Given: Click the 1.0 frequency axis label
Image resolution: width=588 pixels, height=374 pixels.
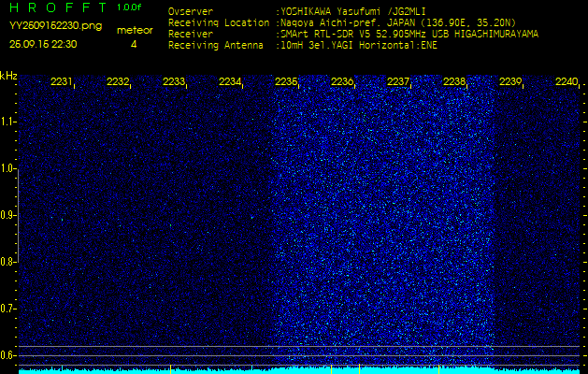Looking at the screenshot, I should (7, 169).
